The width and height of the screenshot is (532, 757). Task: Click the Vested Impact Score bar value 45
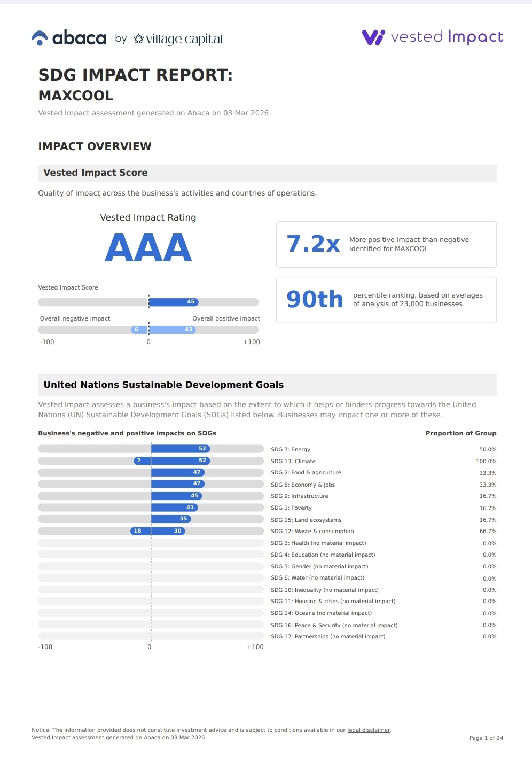[x=191, y=302]
